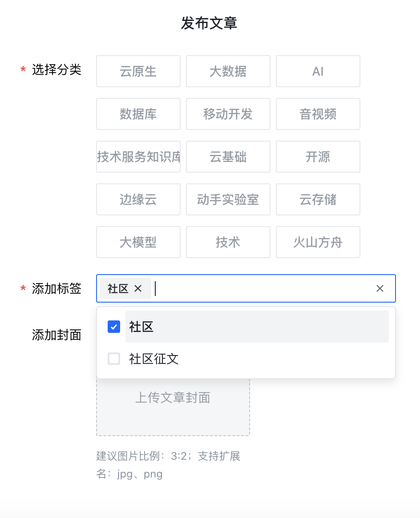Select the 边缘云 category
The width and height of the screenshot is (420, 518).
click(138, 199)
